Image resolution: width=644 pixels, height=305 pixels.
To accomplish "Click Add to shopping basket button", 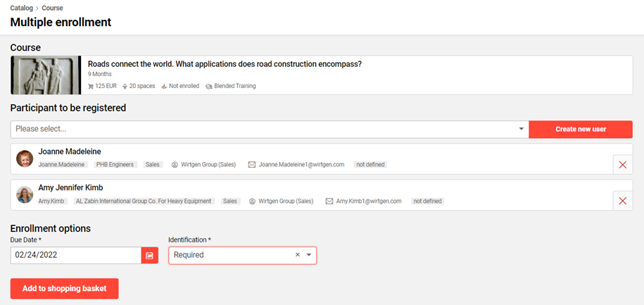I will [64, 289].
